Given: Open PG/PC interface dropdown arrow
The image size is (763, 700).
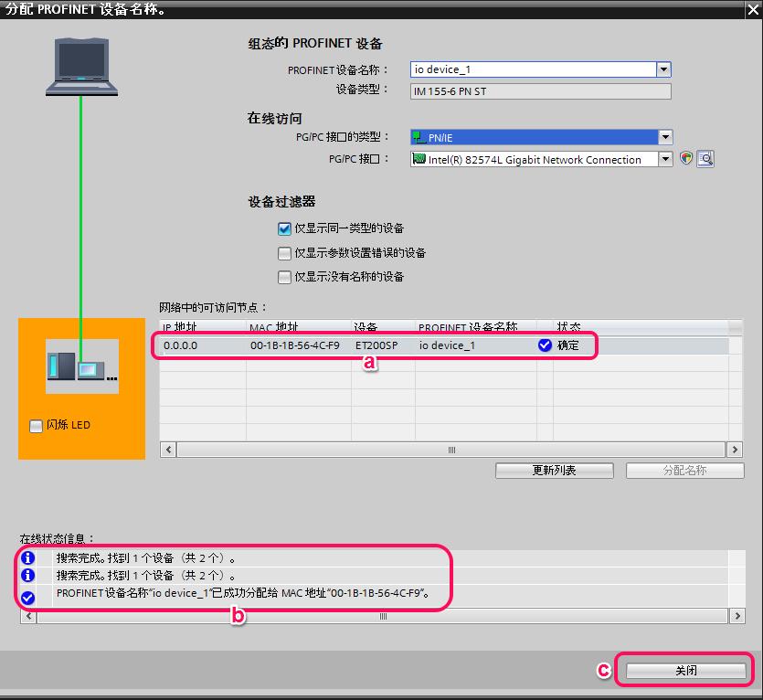Looking at the screenshot, I should click(665, 159).
